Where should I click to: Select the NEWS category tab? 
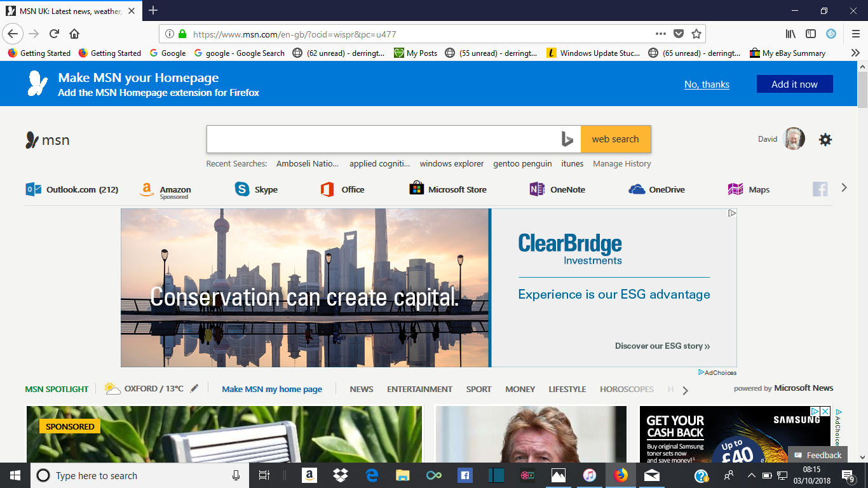click(362, 389)
